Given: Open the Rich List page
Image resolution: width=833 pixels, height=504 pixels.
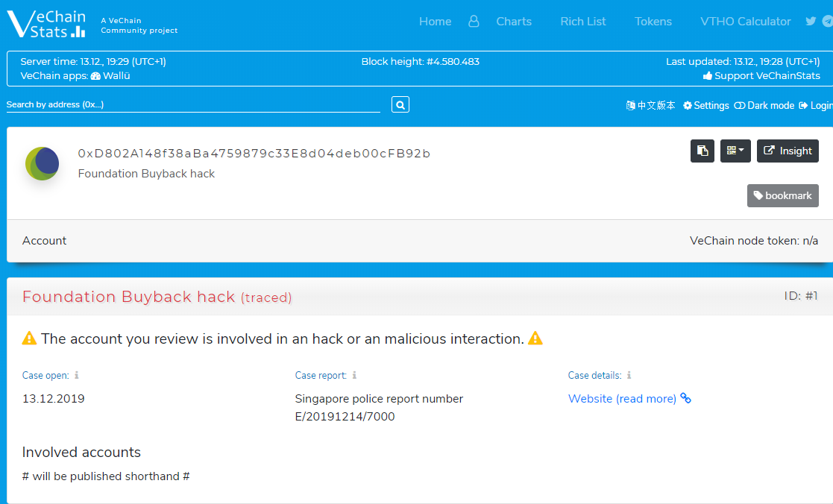Looking at the screenshot, I should tap(582, 21).
